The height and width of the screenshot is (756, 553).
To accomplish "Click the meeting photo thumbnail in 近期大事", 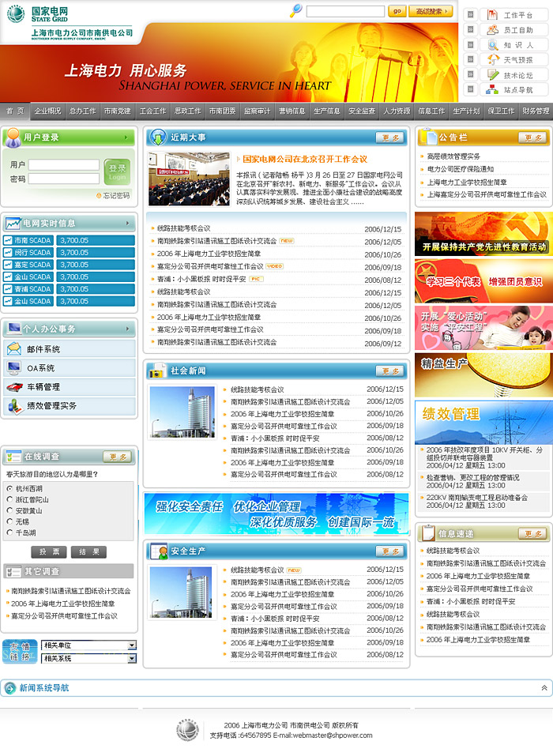I will (x=189, y=179).
